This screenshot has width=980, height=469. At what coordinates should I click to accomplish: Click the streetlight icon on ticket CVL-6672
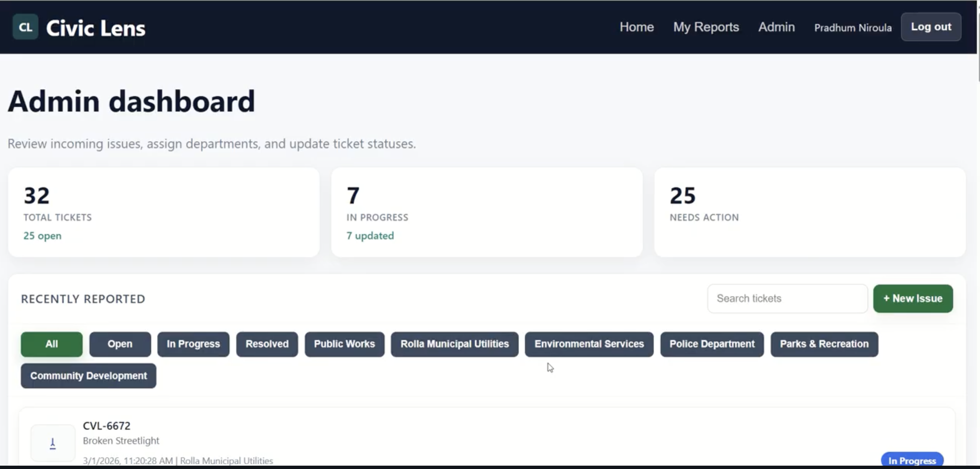point(53,443)
